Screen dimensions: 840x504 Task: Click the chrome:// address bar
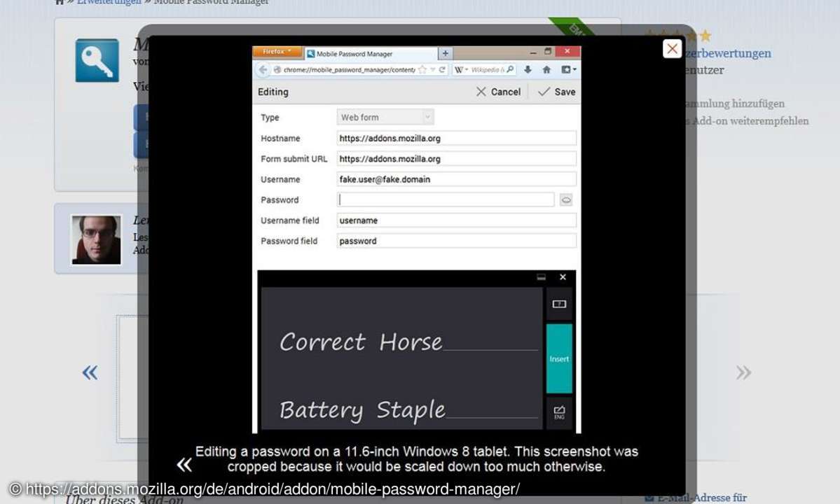[x=348, y=69]
